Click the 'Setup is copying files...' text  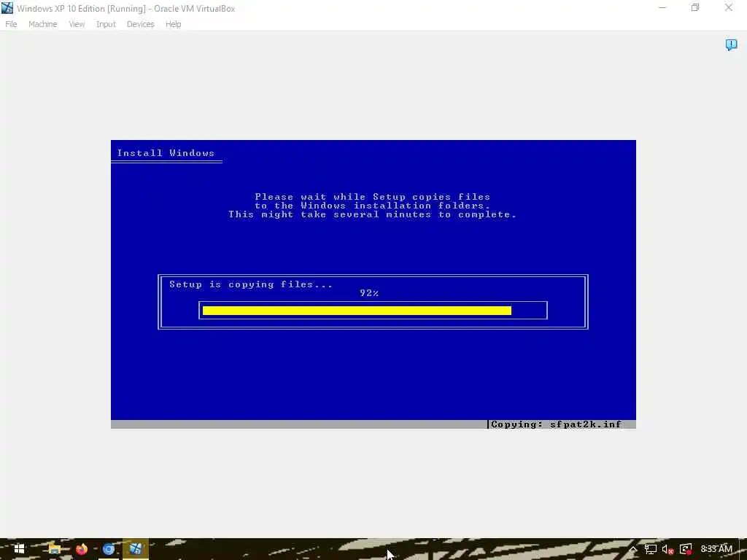tap(251, 284)
